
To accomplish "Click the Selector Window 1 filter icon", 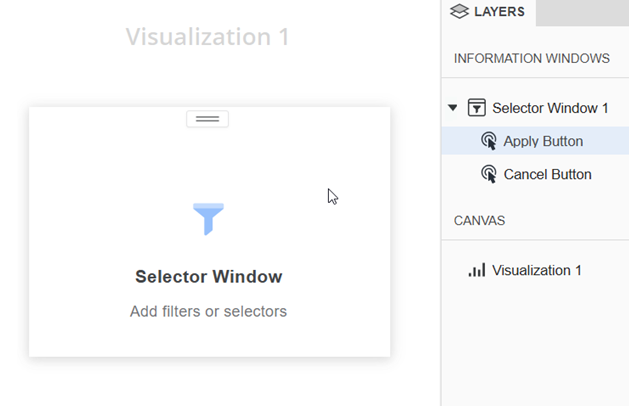I will 477,108.
